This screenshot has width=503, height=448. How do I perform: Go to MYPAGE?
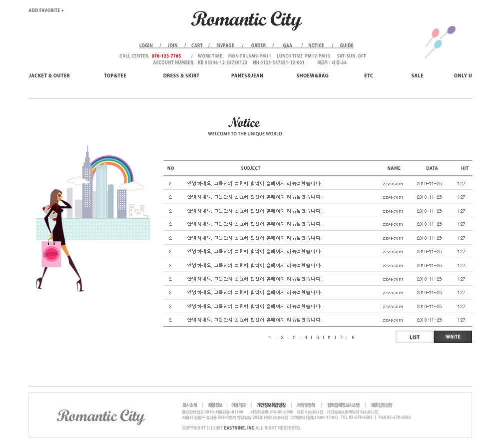point(225,45)
